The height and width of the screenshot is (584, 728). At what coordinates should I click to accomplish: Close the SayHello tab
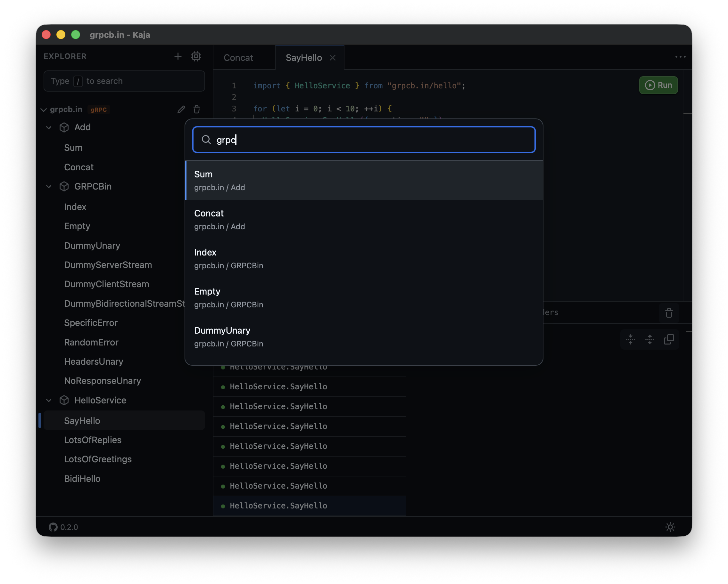[333, 58]
